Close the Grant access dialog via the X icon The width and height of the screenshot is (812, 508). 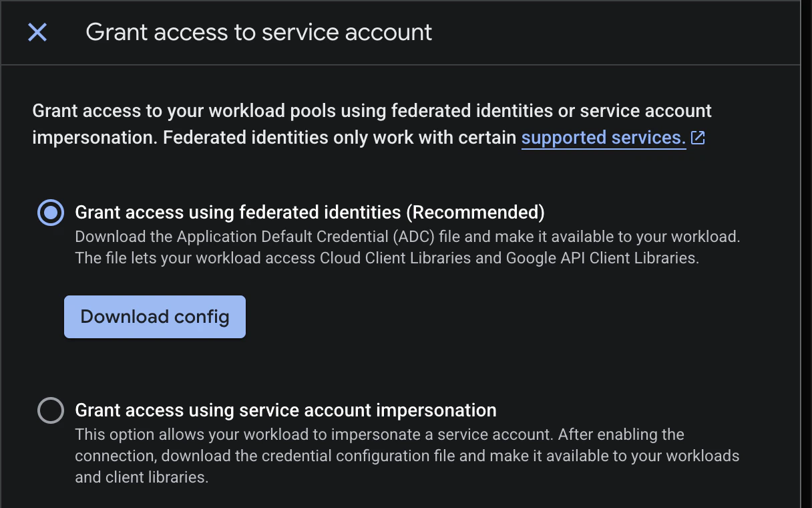click(37, 32)
